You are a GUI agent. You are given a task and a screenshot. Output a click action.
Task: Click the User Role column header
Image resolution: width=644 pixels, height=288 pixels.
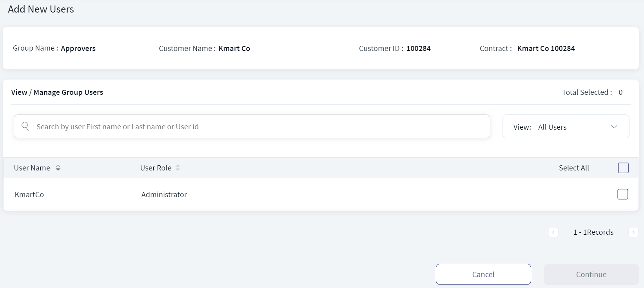pos(156,168)
